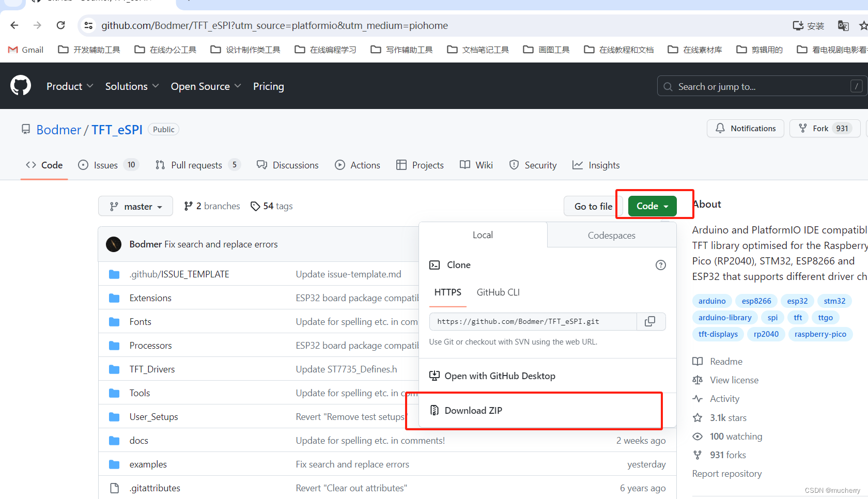The width and height of the screenshot is (868, 499).
Task: Expand the Open Source menu
Action: pyautogui.click(x=206, y=86)
